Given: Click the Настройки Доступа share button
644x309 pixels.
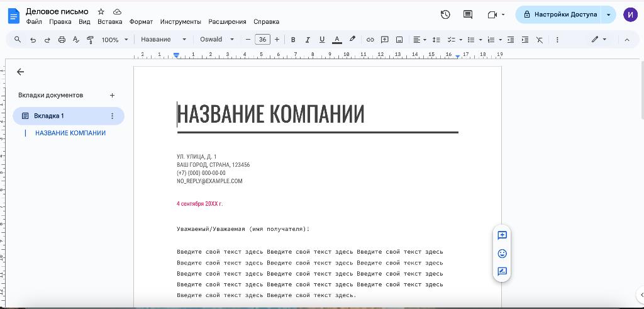Looking at the screenshot, I should click(560, 14).
